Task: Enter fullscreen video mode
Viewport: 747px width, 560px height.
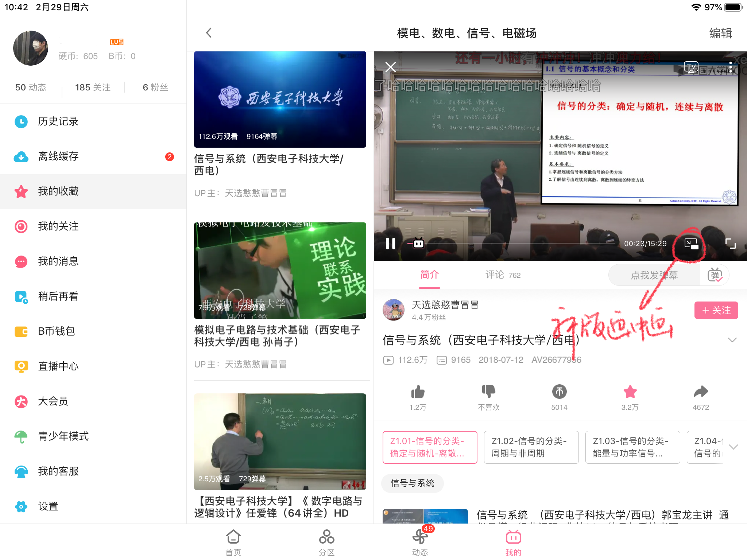Action: (730, 244)
